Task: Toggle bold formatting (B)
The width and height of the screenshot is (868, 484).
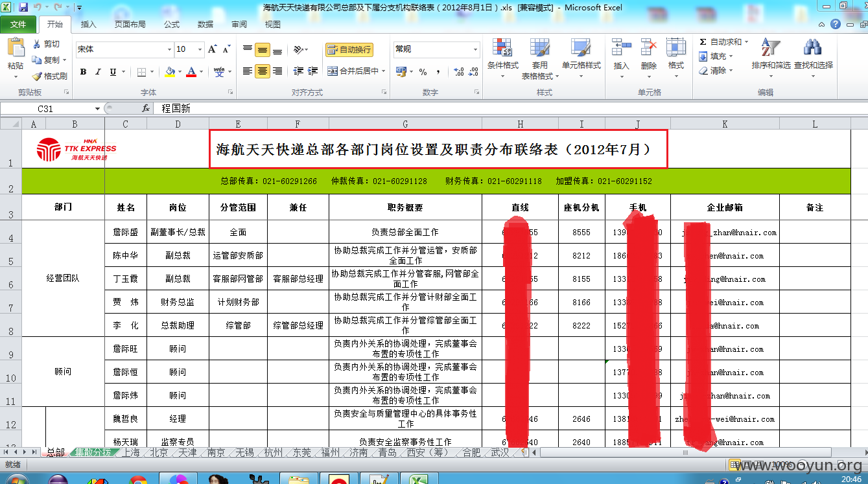Action: pyautogui.click(x=83, y=71)
